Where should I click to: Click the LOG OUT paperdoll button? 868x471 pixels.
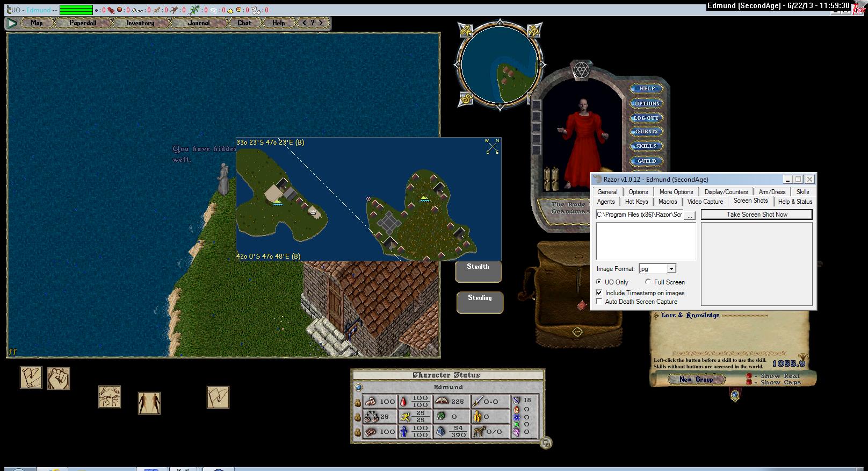[646, 118]
